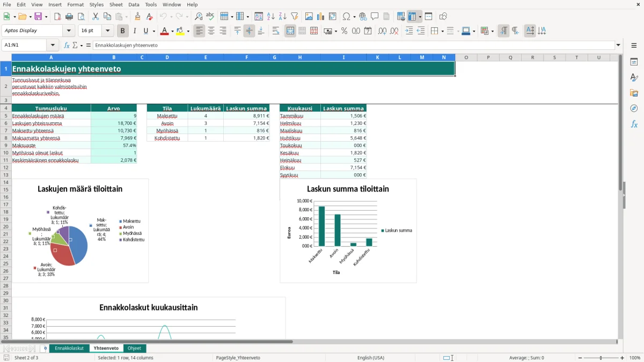Toggle left-to-right text direction

pos(503,31)
